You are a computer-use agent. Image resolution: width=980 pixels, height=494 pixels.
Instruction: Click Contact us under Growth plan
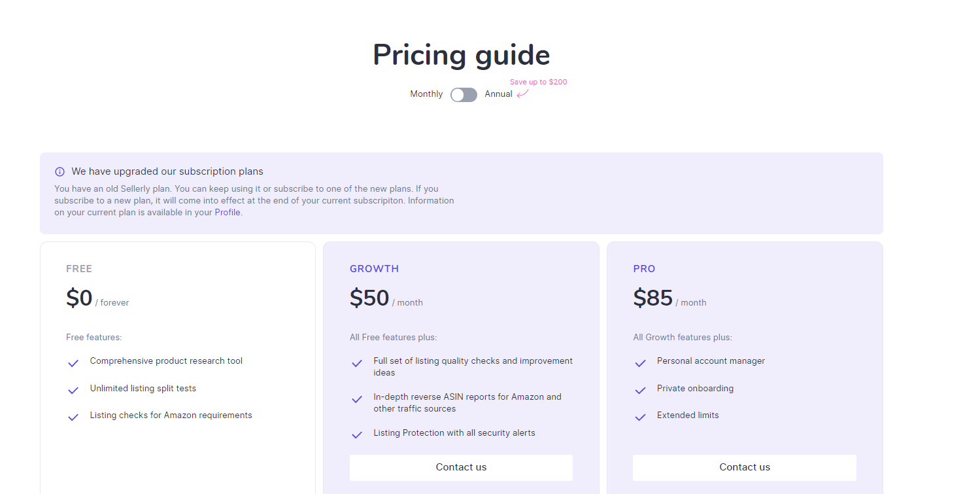click(x=461, y=467)
